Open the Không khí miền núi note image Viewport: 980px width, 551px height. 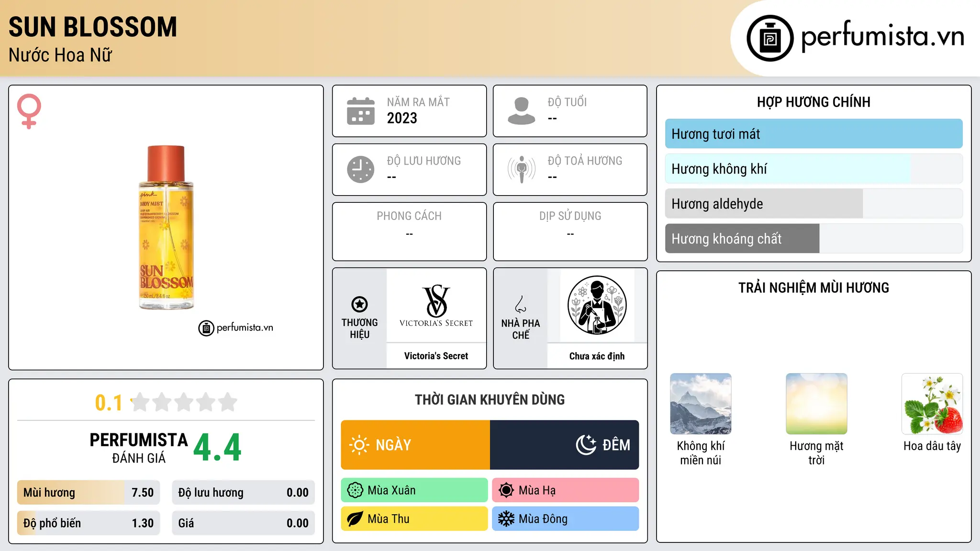tap(701, 404)
